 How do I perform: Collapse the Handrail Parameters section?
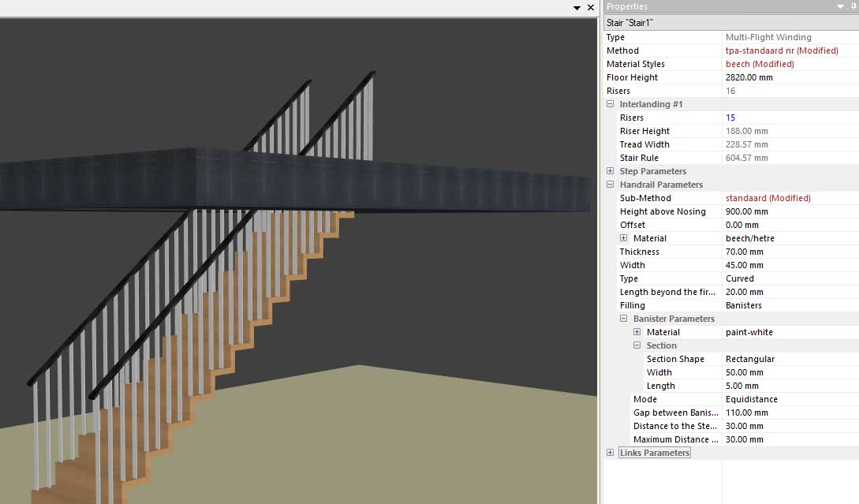[610, 185]
